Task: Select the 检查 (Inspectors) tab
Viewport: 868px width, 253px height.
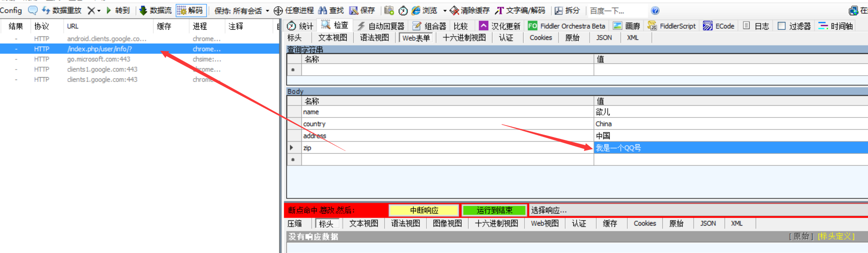Action: (335, 25)
